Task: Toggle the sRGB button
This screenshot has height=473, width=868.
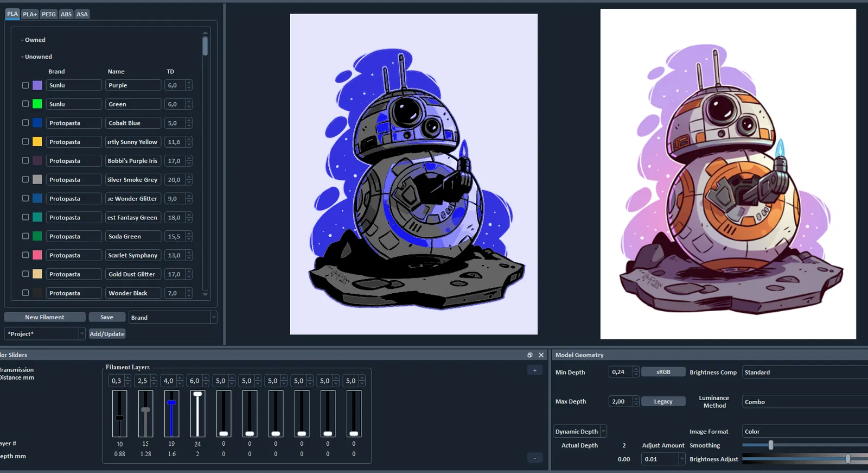Action: click(663, 372)
